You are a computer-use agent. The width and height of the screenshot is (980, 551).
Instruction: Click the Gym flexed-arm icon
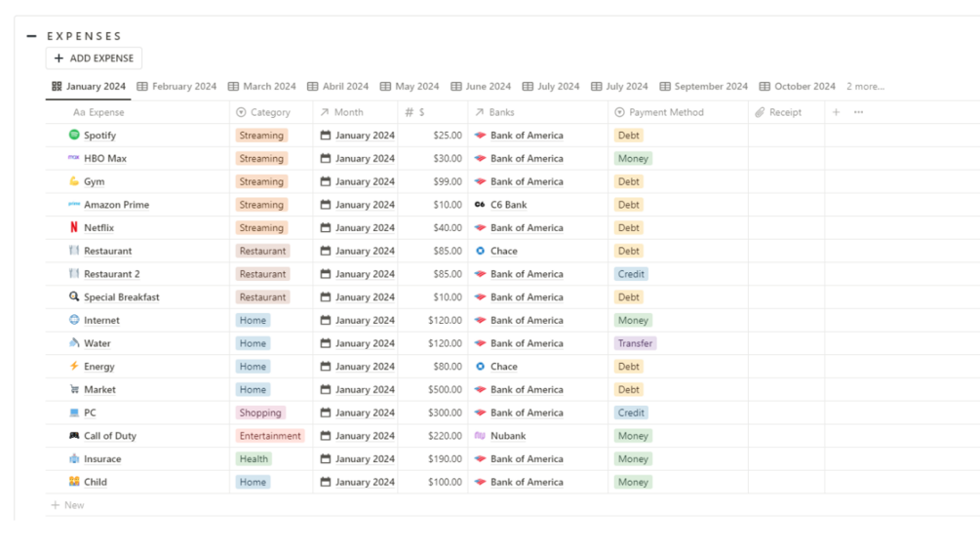coord(74,180)
